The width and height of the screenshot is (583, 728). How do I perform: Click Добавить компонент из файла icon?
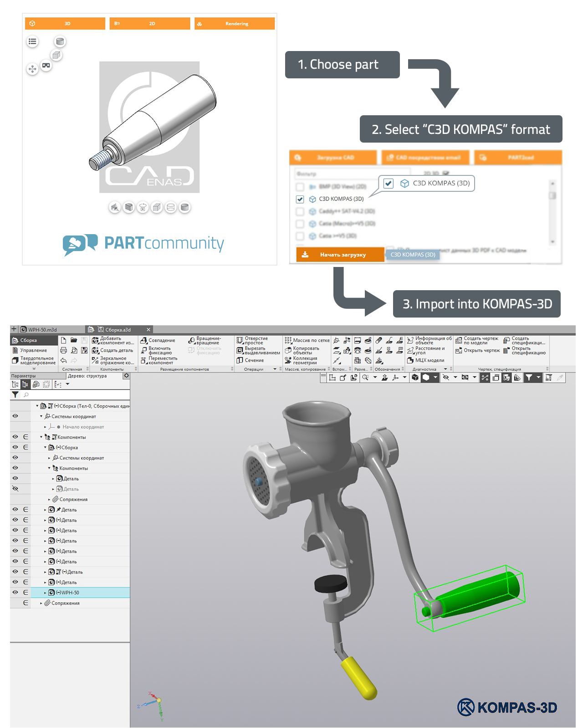(95, 340)
